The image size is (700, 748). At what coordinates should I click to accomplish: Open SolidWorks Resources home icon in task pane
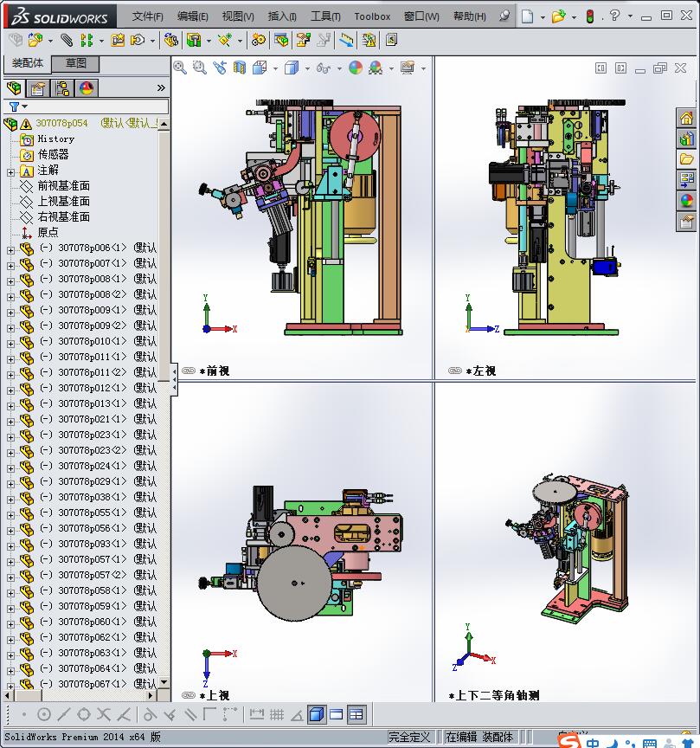pos(686,118)
